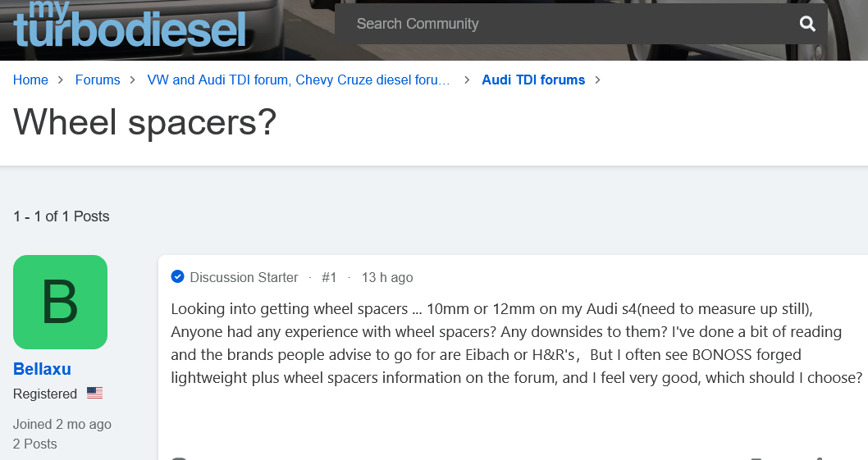Open the Bellaxu username profile link
Viewport: 868px width, 460px height.
click(x=42, y=369)
